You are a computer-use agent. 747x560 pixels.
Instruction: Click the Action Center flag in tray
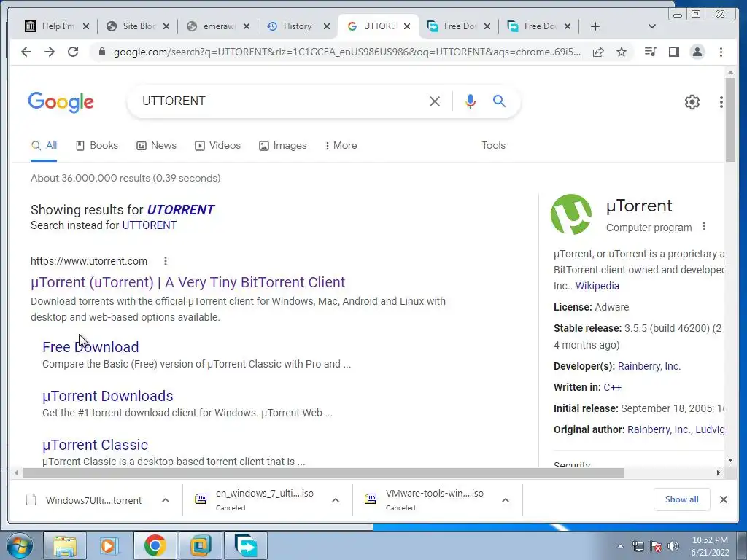coord(656,546)
